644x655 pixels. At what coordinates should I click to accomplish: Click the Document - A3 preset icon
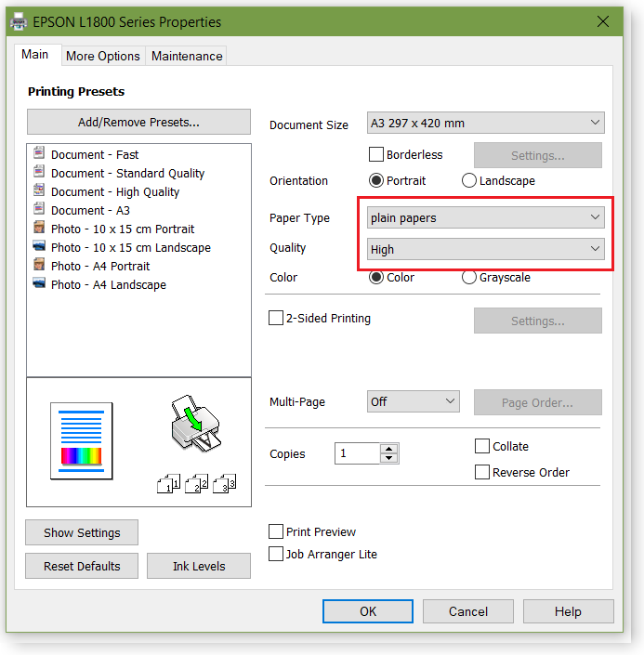(x=39, y=208)
